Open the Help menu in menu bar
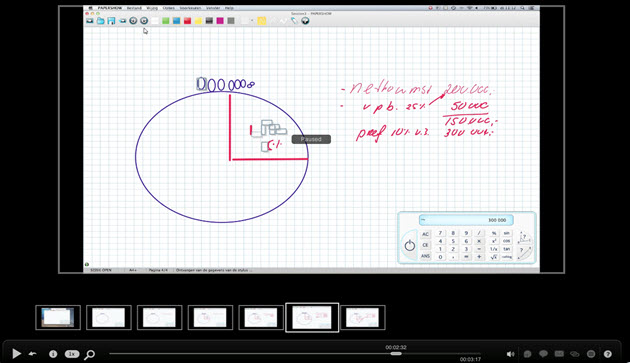 click(x=229, y=8)
